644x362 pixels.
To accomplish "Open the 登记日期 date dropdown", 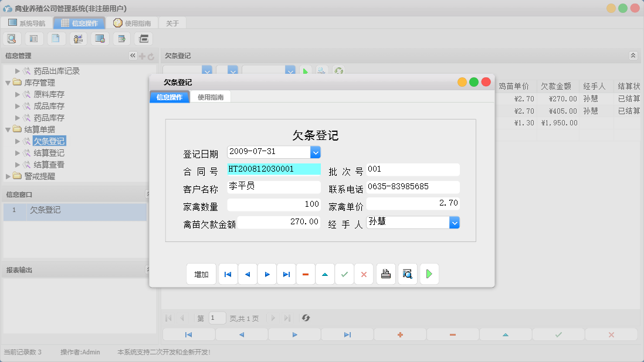I will pyautogui.click(x=316, y=152).
